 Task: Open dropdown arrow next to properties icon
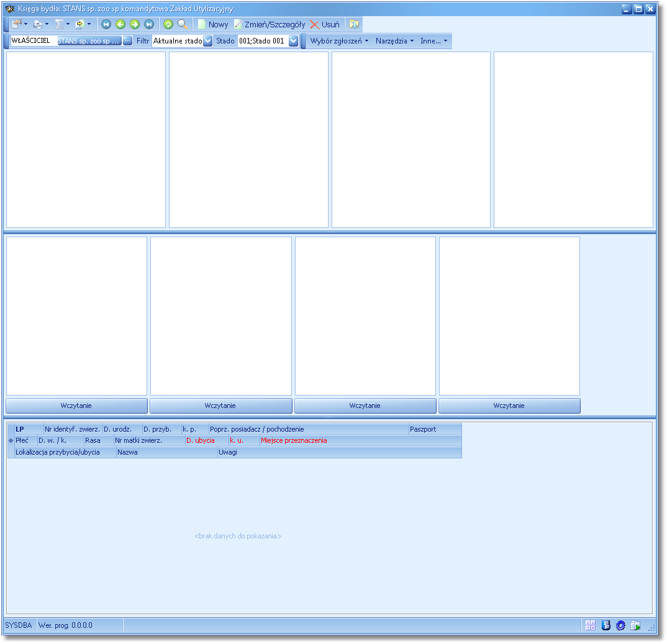click(x=25, y=24)
